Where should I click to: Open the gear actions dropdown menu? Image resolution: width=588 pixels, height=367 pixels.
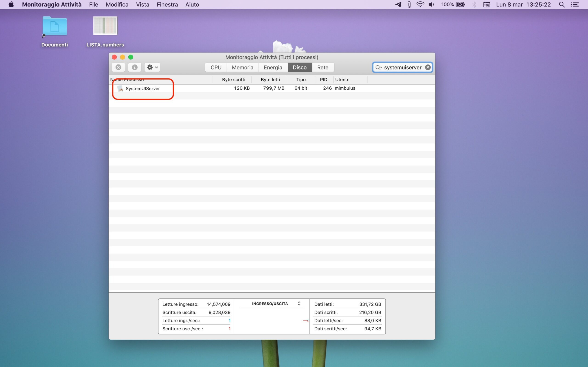[152, 67]
